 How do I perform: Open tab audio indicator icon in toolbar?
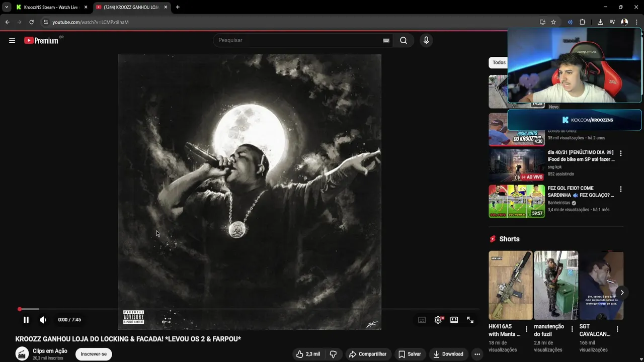[x=570, y=22]
